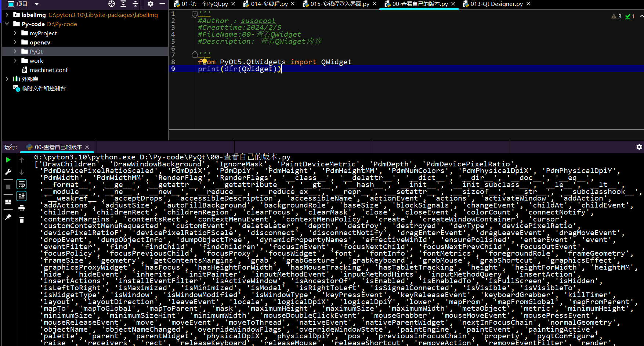Toggle fold marker at line 7
The height and width of the screenshot is (346, 644).
pos(195,55)
